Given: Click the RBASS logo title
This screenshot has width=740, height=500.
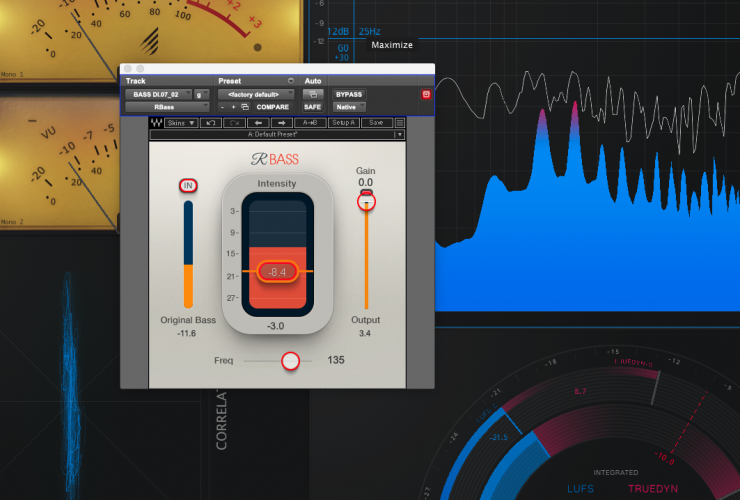Looking at the screenshot, I should (x=275, y=159).
